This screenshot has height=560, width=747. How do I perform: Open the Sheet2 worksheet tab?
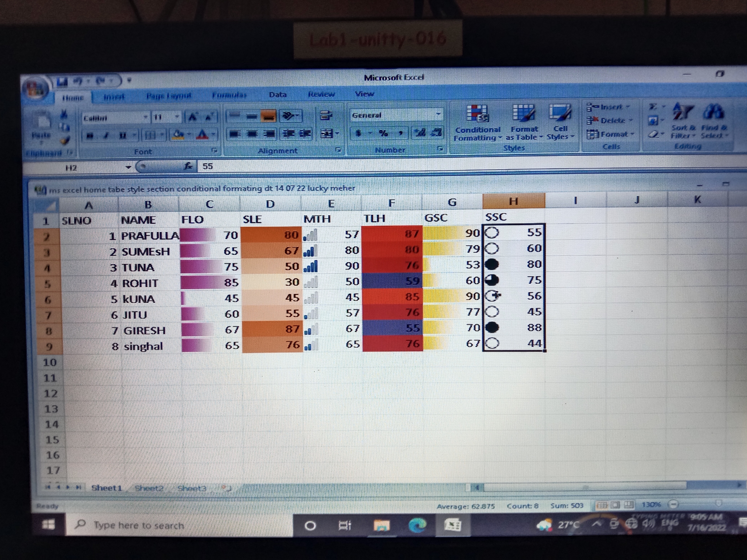pos(149,488)
